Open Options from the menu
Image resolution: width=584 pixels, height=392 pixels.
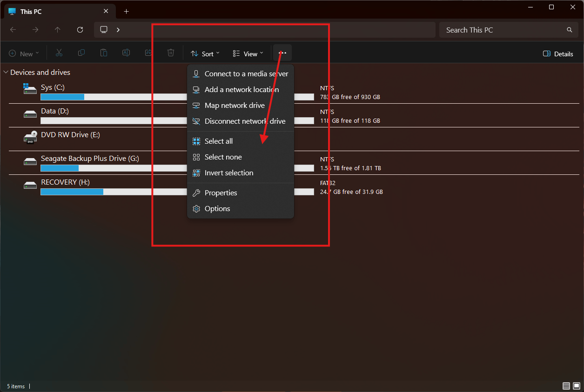241,209
